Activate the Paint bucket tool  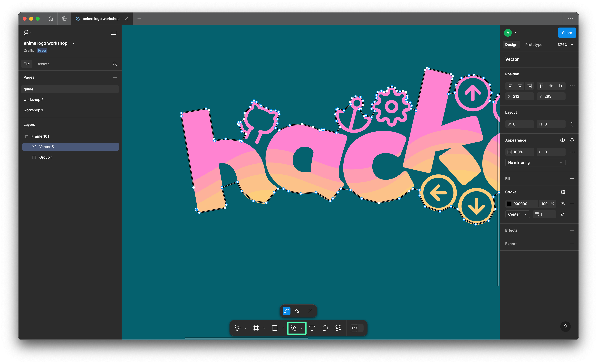297,311
